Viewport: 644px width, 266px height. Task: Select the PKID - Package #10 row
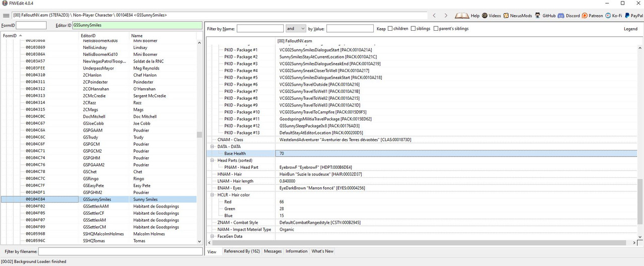(422, 112)
